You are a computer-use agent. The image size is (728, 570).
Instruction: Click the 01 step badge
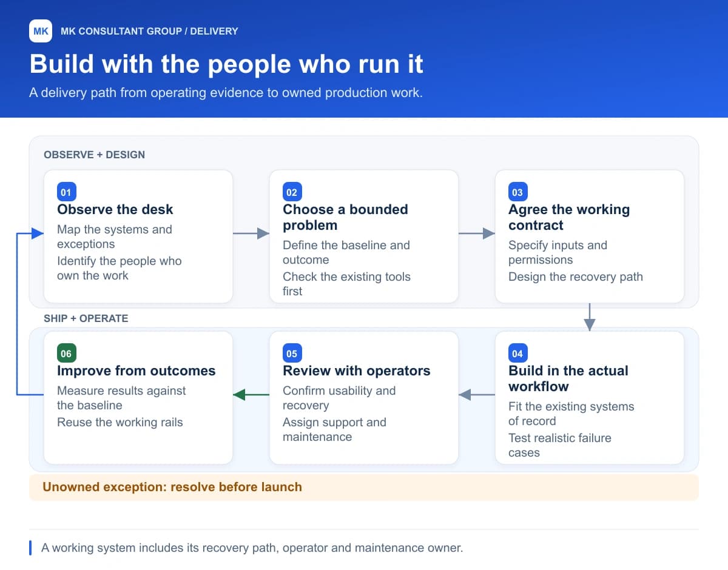[x=66, y=192]
